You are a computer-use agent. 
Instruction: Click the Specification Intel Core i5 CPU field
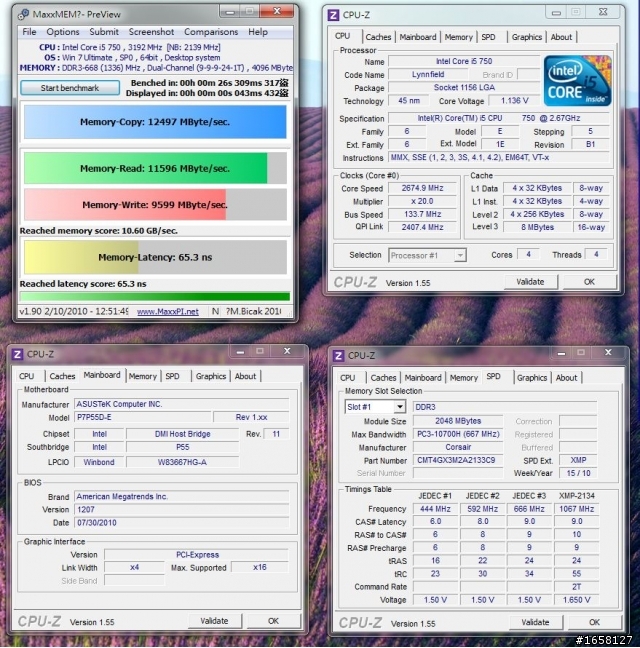click(499, 118)
